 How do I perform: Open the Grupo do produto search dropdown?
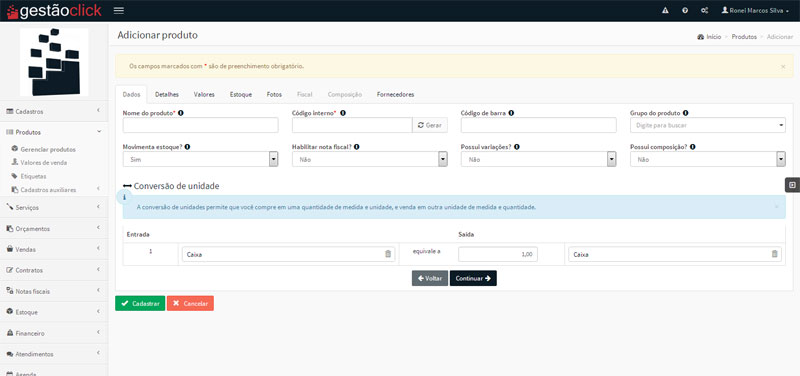point(708,125)
